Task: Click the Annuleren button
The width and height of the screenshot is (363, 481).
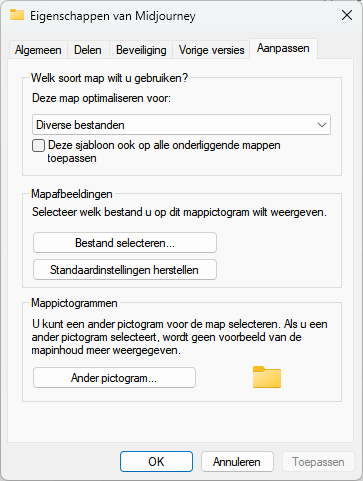Action: point(237,462)
